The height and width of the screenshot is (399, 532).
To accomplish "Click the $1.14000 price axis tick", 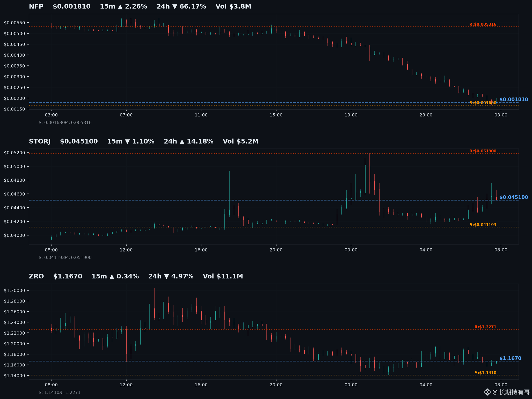I will 14,376.
